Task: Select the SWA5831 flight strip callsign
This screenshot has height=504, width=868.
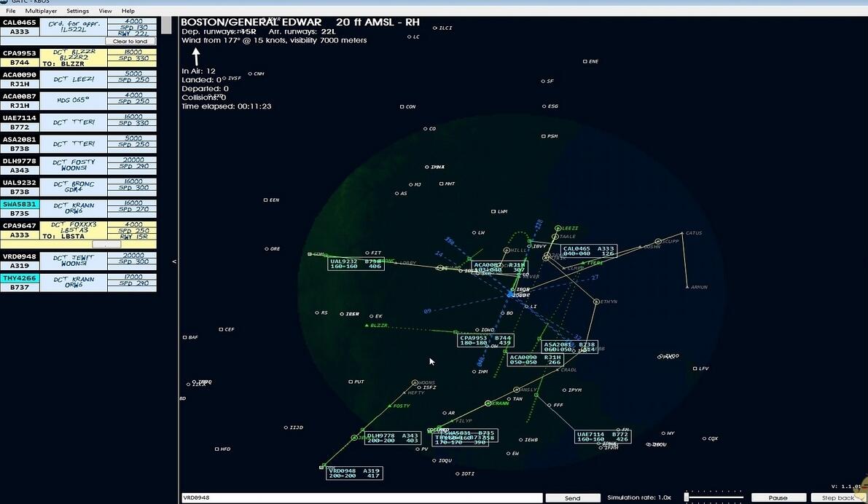Action: click(20, 205)
